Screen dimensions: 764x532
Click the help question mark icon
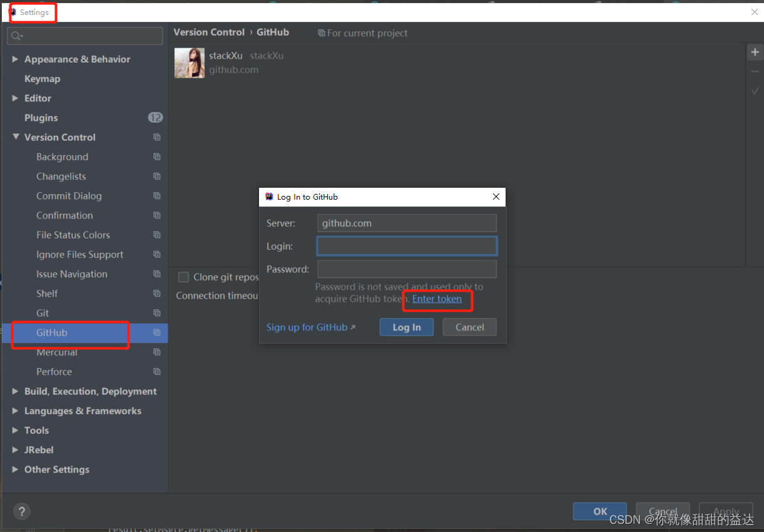tap(22, 511)
